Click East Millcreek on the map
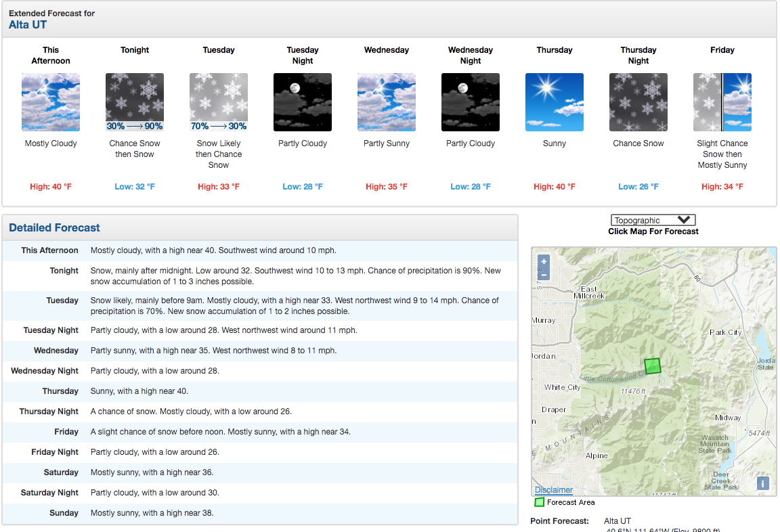The width and height of the screenshot is (780, 532). [589, 292]
